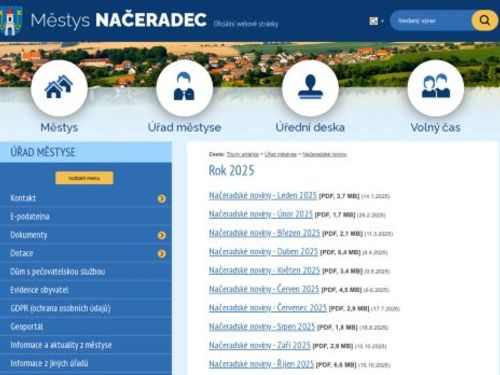The width and height of the screenshot is (500, 375).
Task: Open Dům s pečovatelskou službou
Action: click(58, 272)
